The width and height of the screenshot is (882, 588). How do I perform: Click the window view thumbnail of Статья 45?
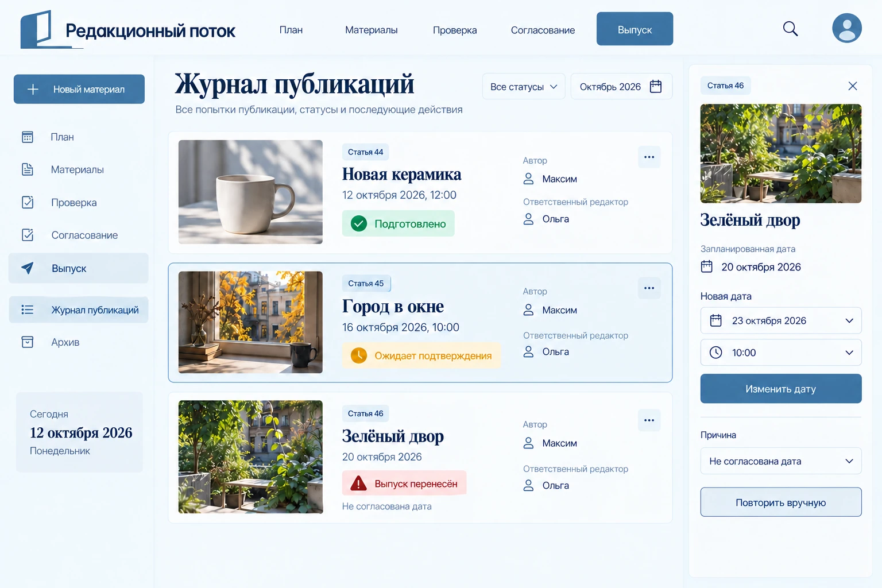point(250,322)
